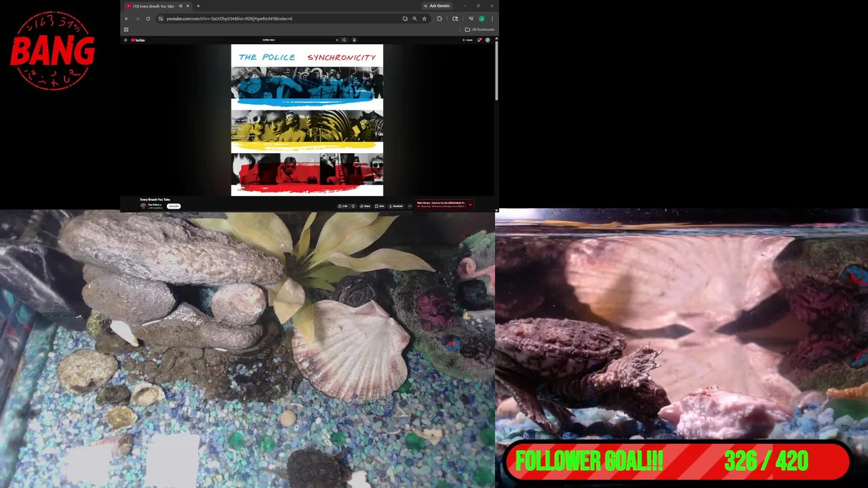
Task: Open The Police channel avatar
Action: click(143, 206)
